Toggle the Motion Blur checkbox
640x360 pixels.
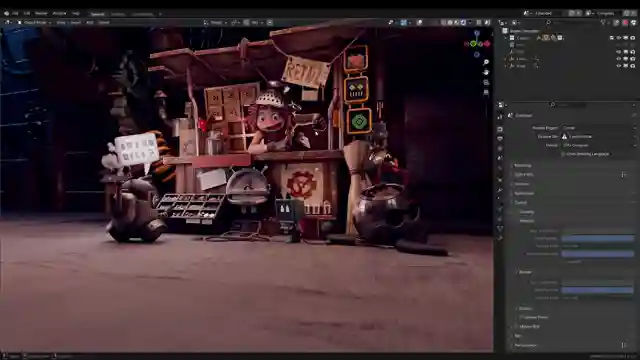coord(516,327)
